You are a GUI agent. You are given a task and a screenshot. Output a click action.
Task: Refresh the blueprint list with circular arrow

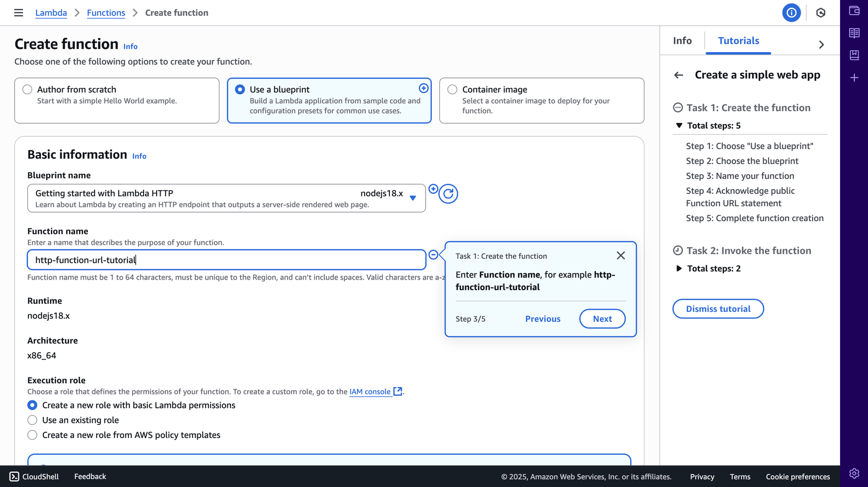[448, 194]
